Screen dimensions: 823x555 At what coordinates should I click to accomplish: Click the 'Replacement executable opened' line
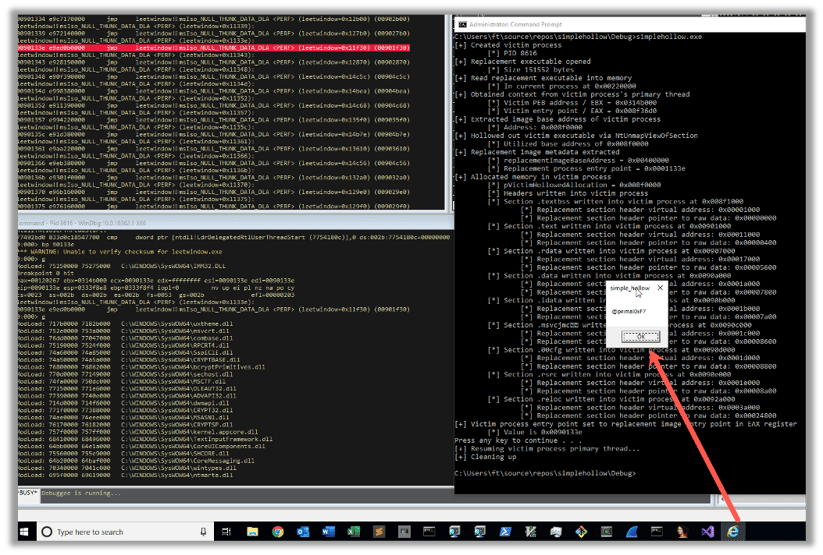(522, 61)
